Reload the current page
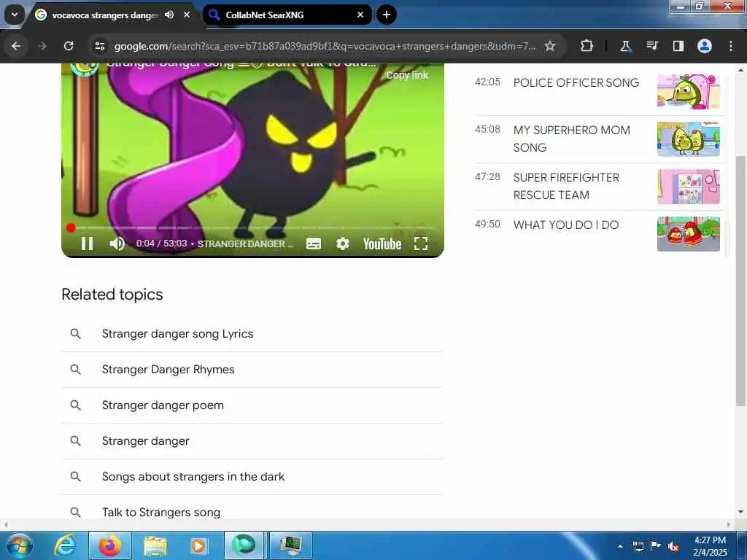747x560 pixels. pos(69,46)
